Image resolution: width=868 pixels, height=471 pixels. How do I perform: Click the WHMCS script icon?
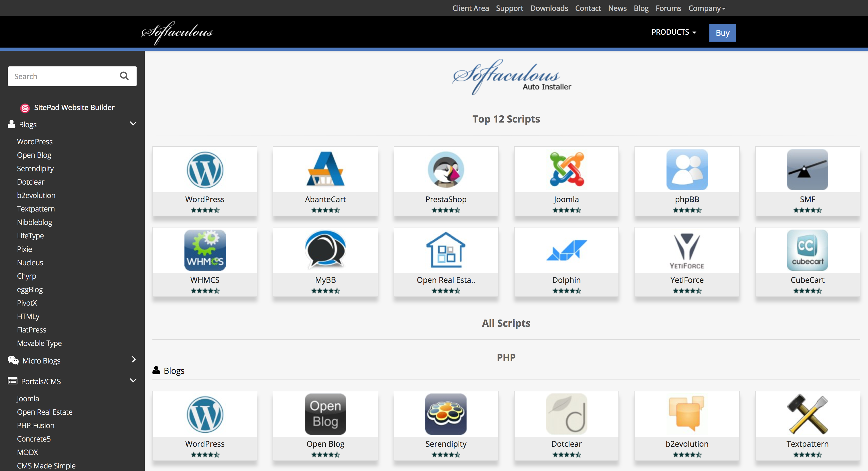pyautogui.click(x=205, y=250)
